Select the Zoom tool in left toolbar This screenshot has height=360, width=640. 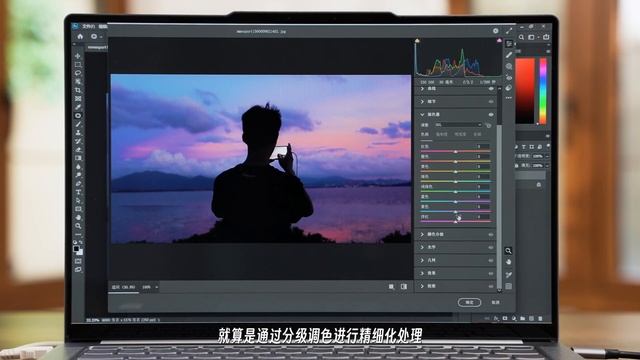(78, 226)
